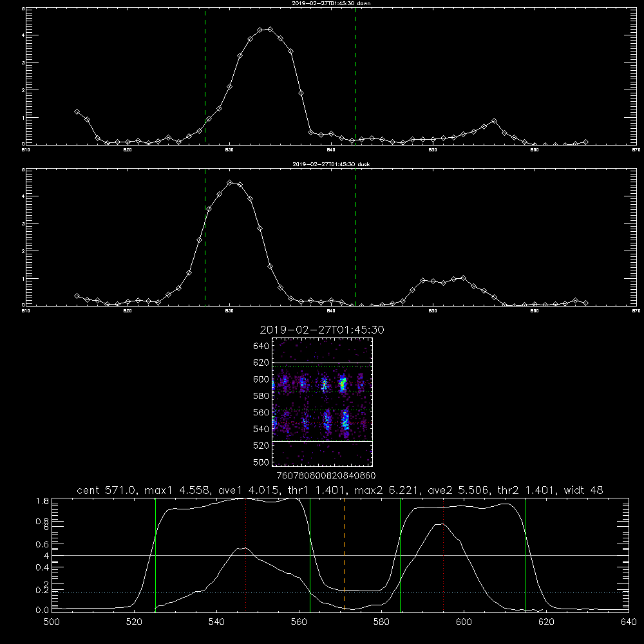The image size is (644, 644).
Task: Click the orange dashed center line in bottom plot
Action: click(x=344, y=554)
